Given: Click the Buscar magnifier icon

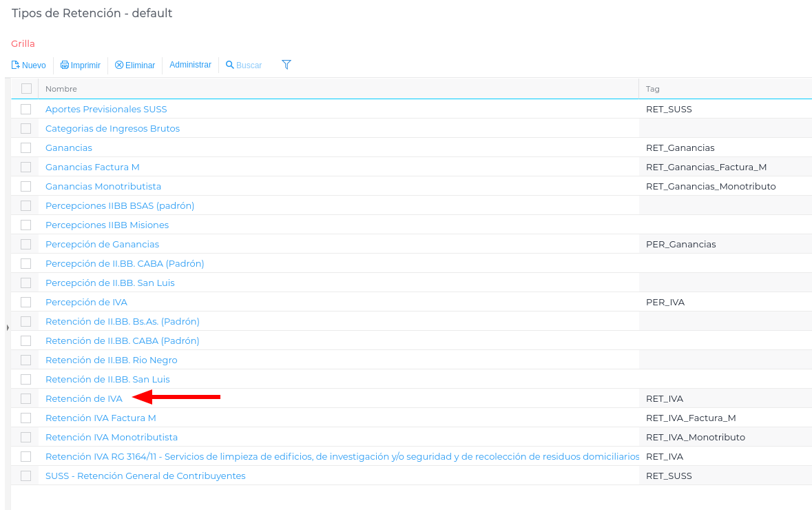Looking at the screenshot, I should point(230,65).
